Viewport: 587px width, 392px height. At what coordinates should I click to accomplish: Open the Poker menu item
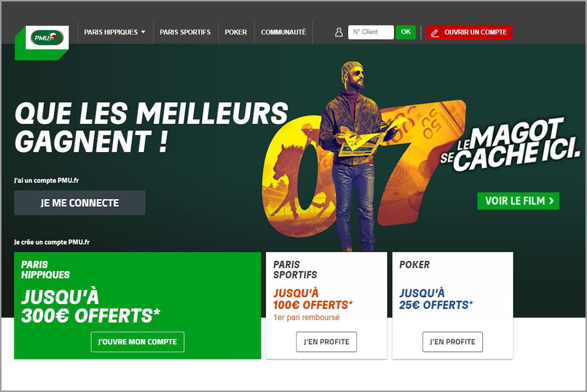coord(236,32)
